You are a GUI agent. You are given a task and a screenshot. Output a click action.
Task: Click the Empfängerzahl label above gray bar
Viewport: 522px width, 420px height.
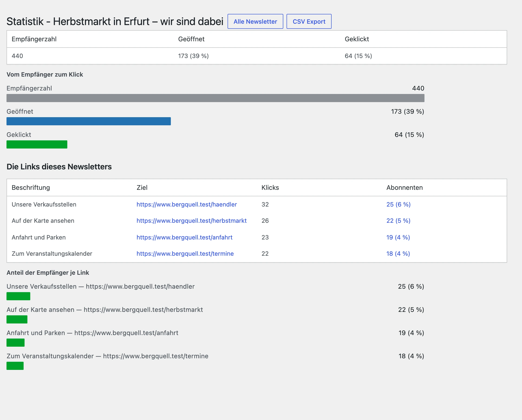29,88
